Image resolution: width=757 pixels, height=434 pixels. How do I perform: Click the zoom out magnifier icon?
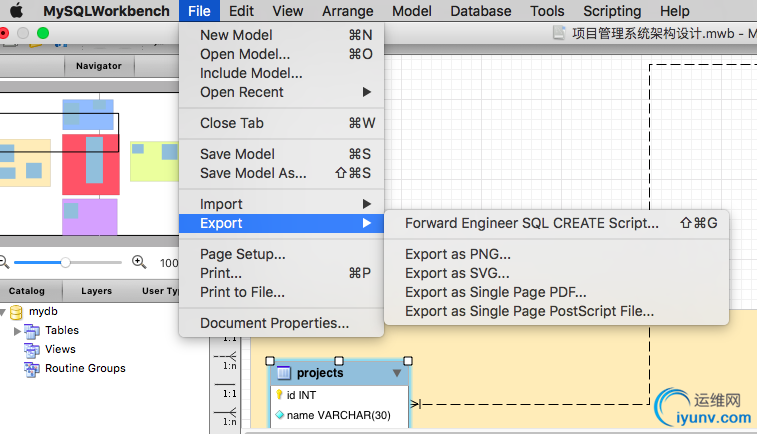pos(4,262)
